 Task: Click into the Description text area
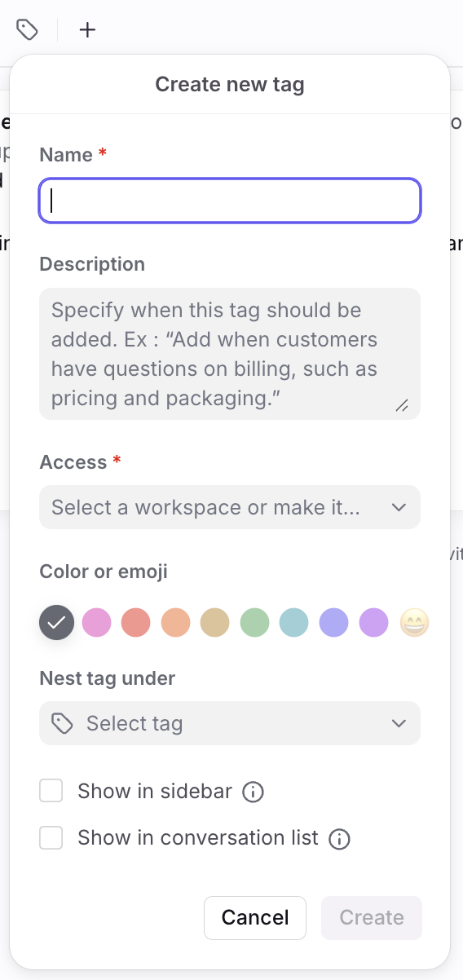point(230,354)
